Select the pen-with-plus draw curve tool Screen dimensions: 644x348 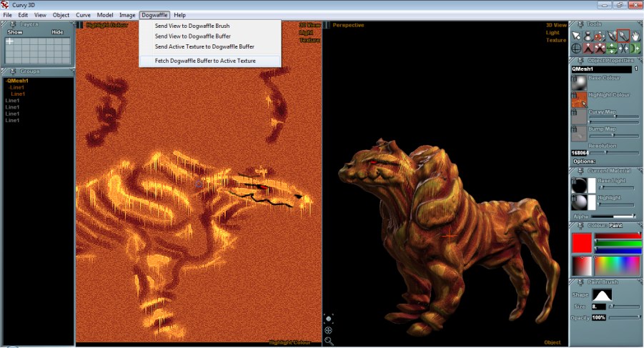tap(612, 36)
